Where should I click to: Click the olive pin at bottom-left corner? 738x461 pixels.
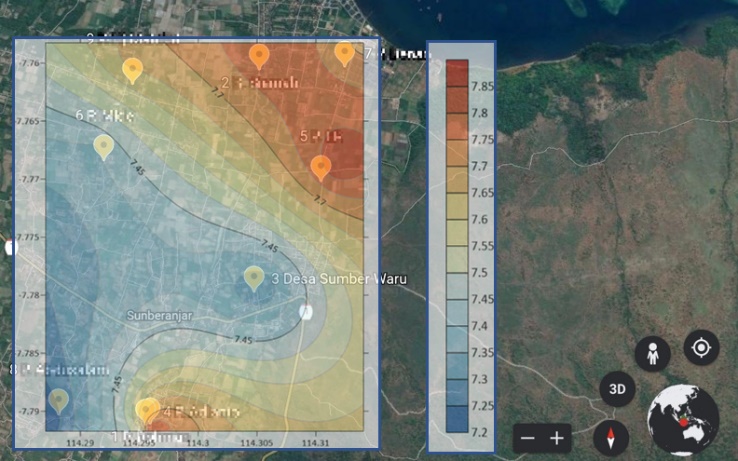click(x=59, y=400)
